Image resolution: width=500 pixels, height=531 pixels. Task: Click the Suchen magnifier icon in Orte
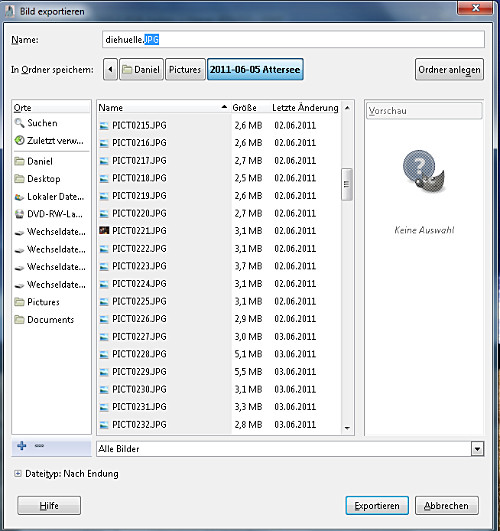pyautogui.click(x=19, y=123)
